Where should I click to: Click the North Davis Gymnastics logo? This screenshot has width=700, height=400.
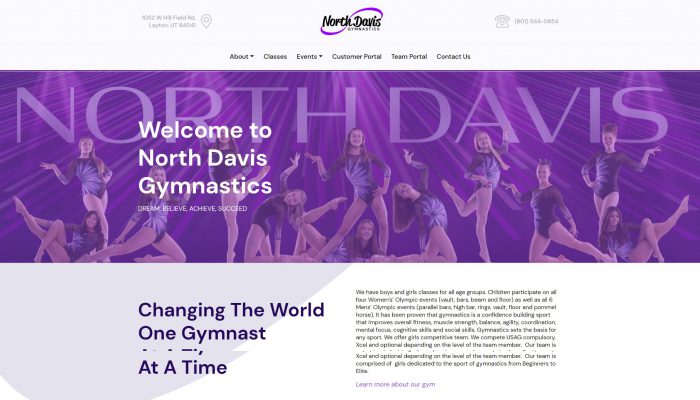(352, 21)
